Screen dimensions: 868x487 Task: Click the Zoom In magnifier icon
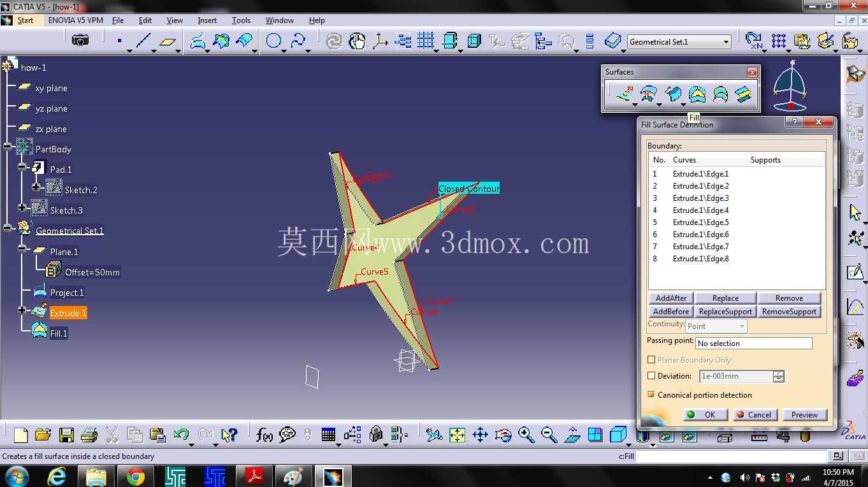[526, 435]
